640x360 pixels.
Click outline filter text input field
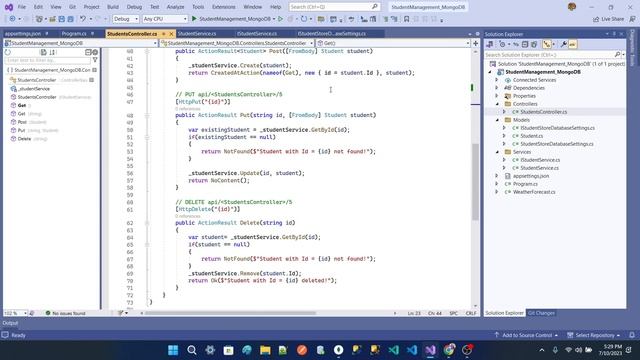tap(47, 60)
